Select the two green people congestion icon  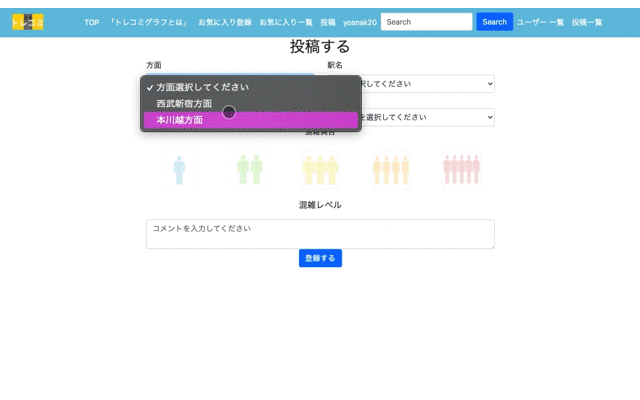250,170
